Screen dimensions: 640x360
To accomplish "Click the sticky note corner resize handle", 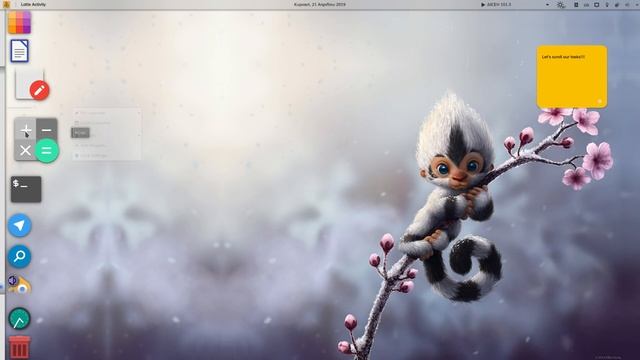I will (x=600, y=101).
